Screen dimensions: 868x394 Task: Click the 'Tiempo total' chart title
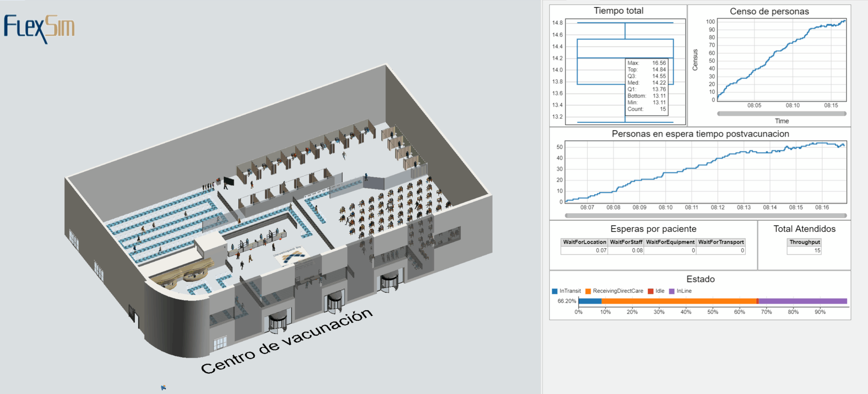point(618,11)
